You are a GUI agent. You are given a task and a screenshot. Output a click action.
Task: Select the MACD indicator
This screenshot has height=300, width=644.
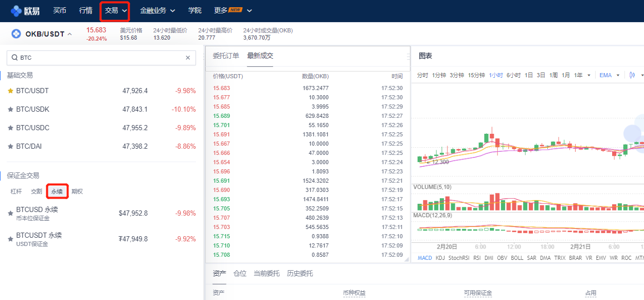coord(425,258)
